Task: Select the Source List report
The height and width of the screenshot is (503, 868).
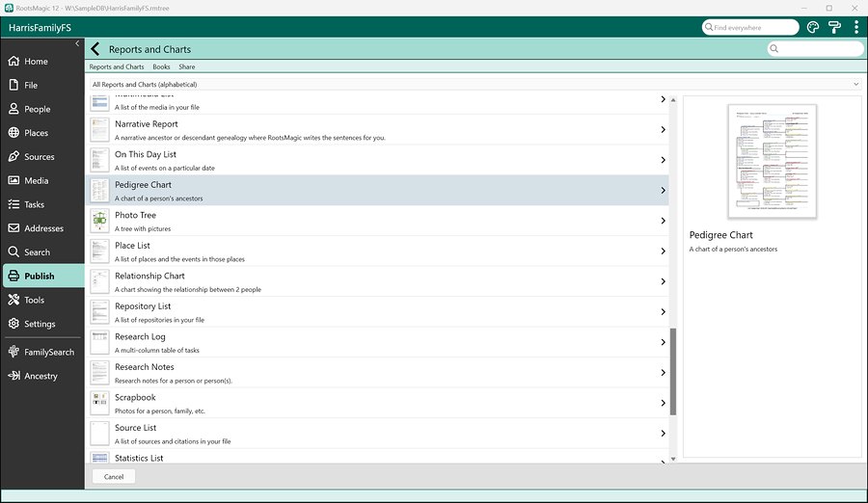Action: point(377,434)
